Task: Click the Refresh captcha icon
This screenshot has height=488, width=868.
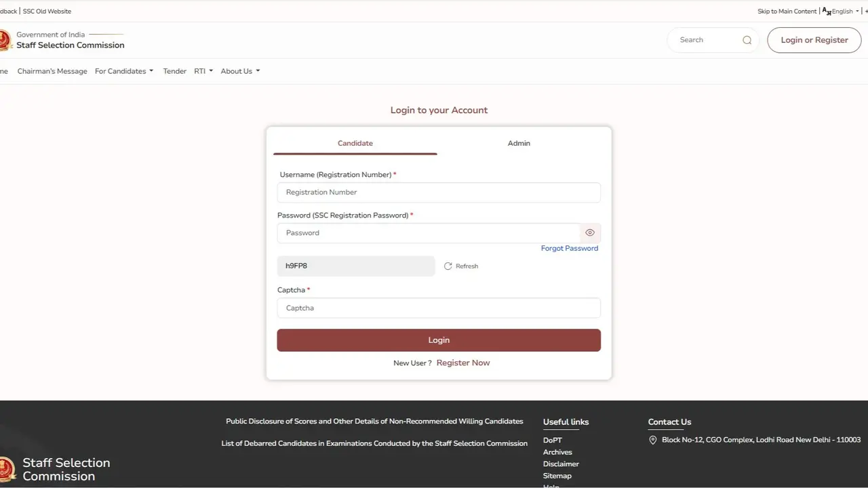Action: 448,266
